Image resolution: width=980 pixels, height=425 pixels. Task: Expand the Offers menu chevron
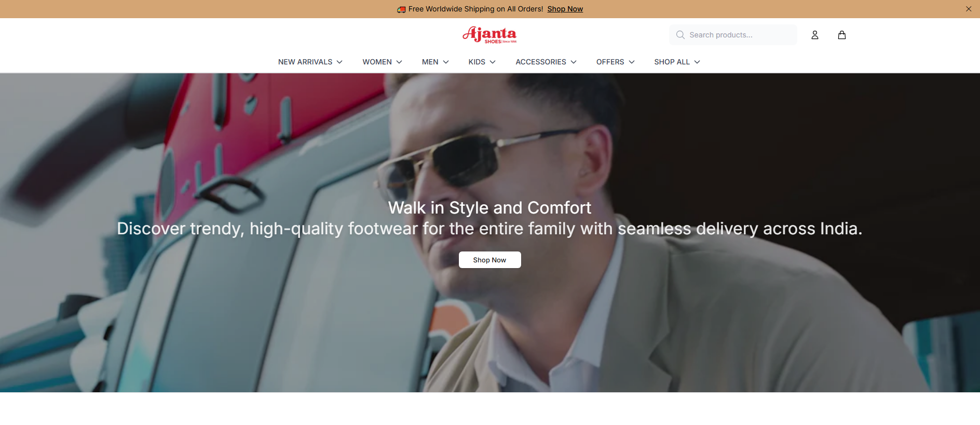[632, 62]
